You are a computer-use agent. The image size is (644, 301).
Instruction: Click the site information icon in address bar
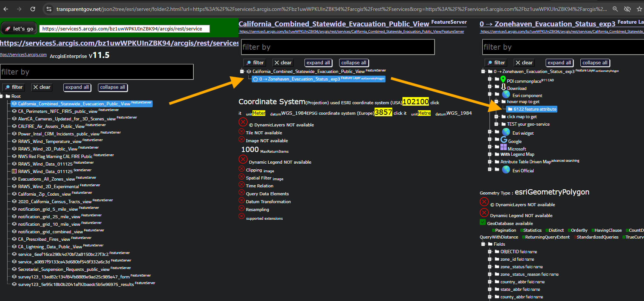49,9
